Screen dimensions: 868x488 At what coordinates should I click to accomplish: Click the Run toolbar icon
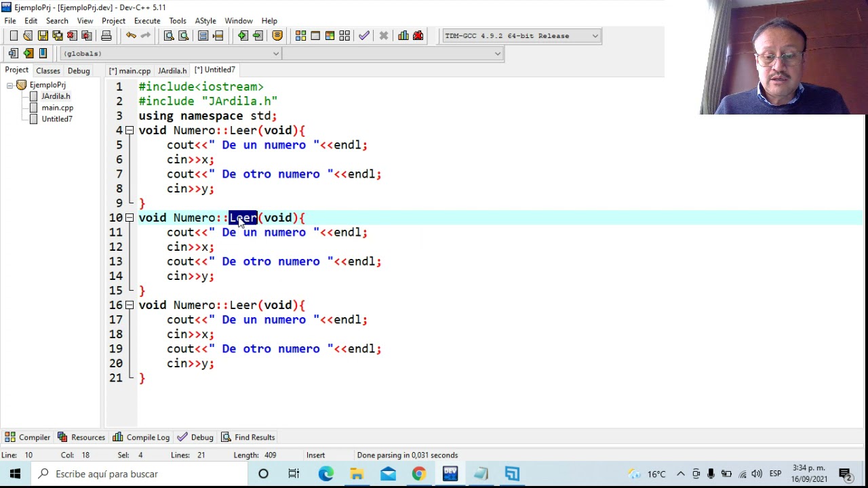315,36
